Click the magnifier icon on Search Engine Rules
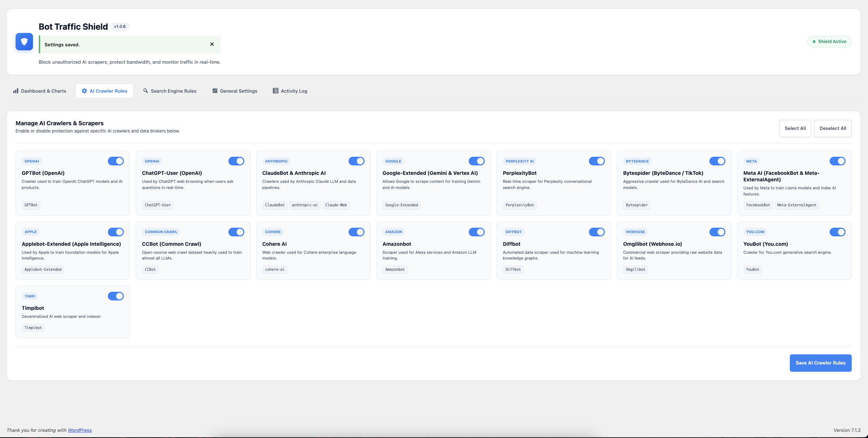The height and width of the screenshot is (438, 868). 146,91
